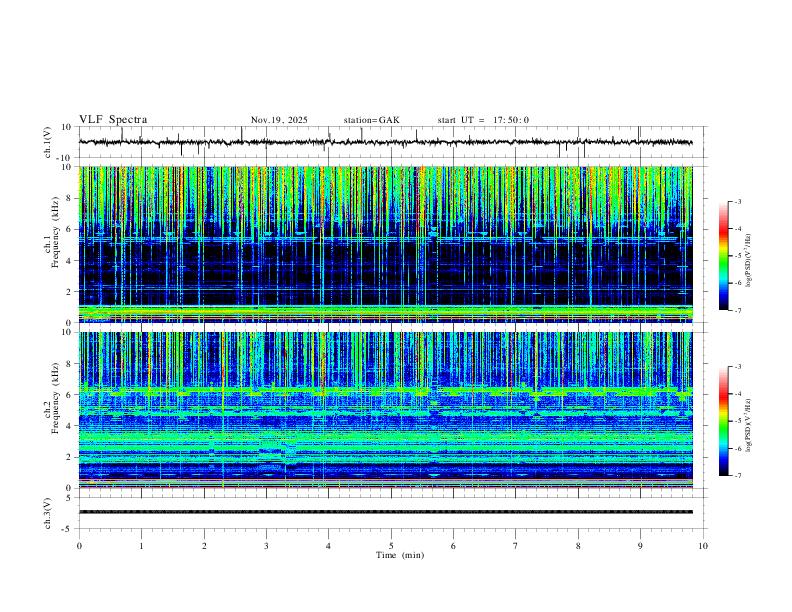Click the '7' tick on the time axis
Viewport: 792px width, 612px height.
[x=516, y=546]
